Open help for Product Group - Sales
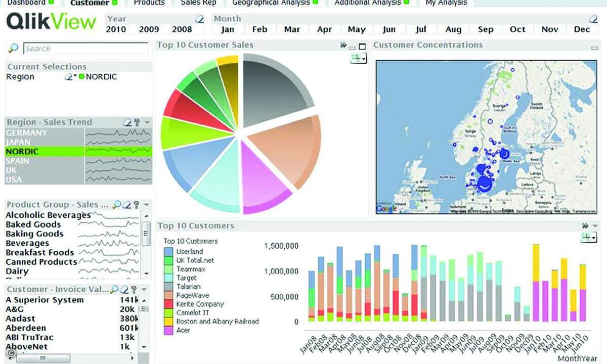This screenshot has height=364, width=607. coord(136,205)
